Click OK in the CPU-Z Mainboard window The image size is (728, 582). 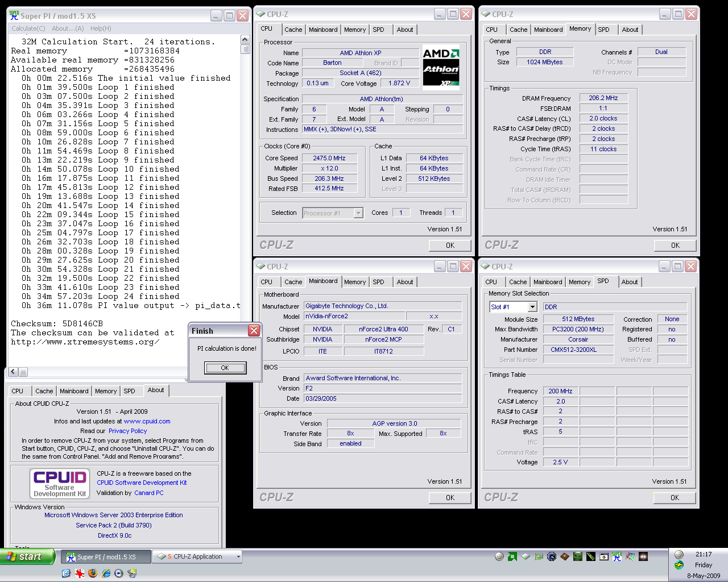point(450,498)
